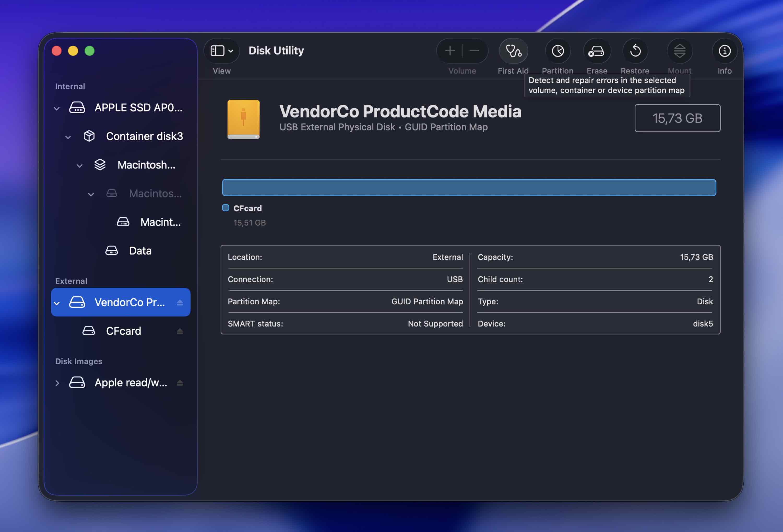Minimize the Disk Utility window
The height and width of the screenshot is (532, 783).
click(73, 51)
